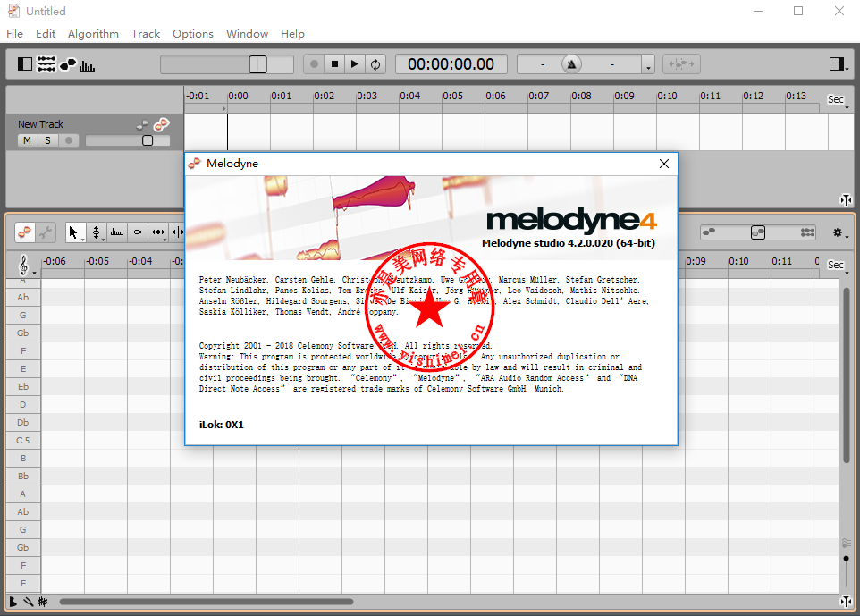Image resolution: width=860 pixels, height=616 pixels.
Task: Click the wrench note assignment icon
Action: click(x=46, y=232)
